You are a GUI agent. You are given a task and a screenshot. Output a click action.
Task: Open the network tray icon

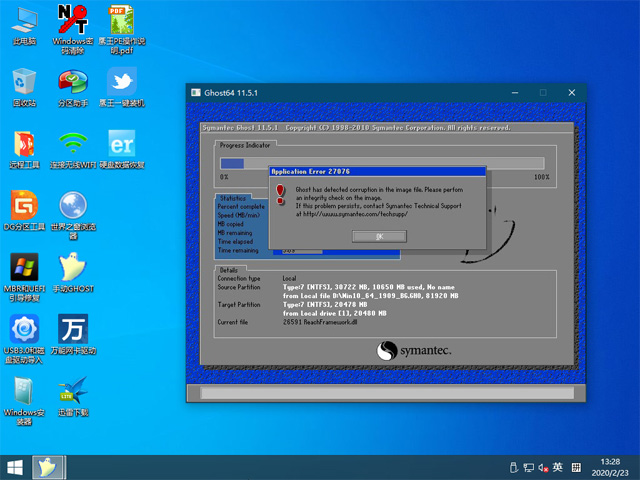(x=529, y=468)
